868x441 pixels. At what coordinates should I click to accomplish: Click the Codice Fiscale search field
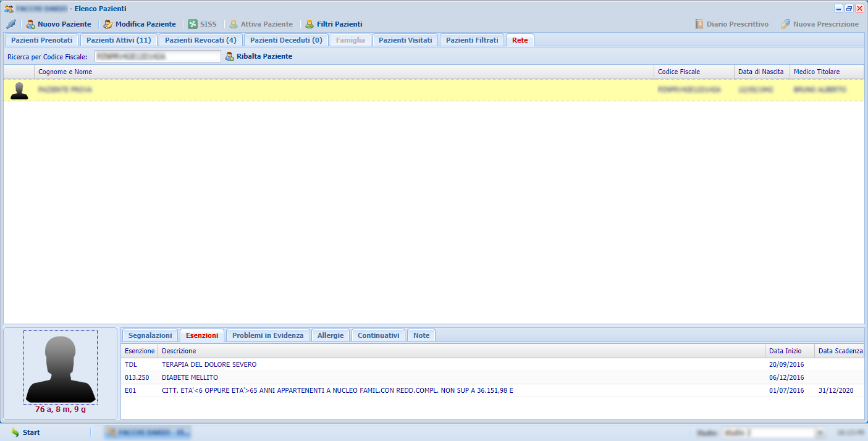point(158,56)
